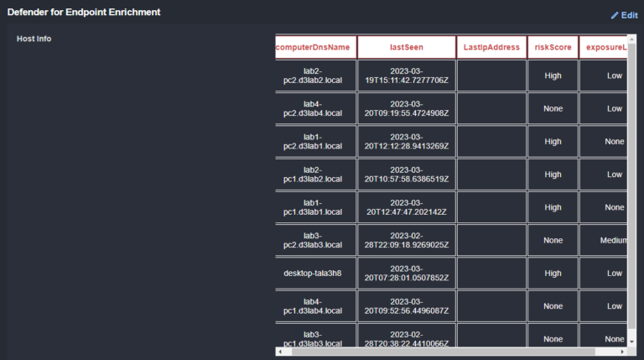Image resolution: width=644 pixels, height=360 pixels.
Task: Select the riskScore High for desktop-tala3h8
Action: [x=553, y=273]
